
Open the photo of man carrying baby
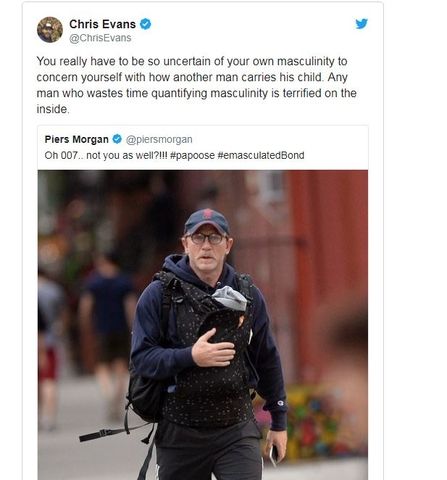tap(203, 325)
